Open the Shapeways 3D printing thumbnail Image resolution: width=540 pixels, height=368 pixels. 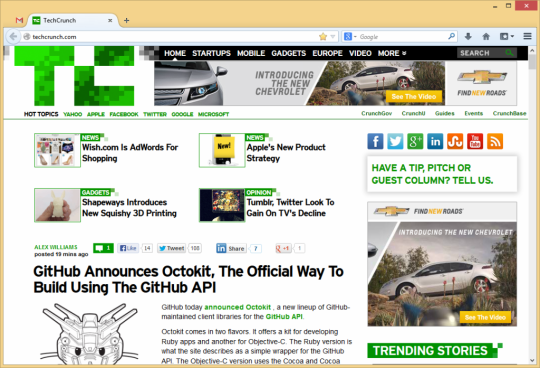click(x=58, y=205)
